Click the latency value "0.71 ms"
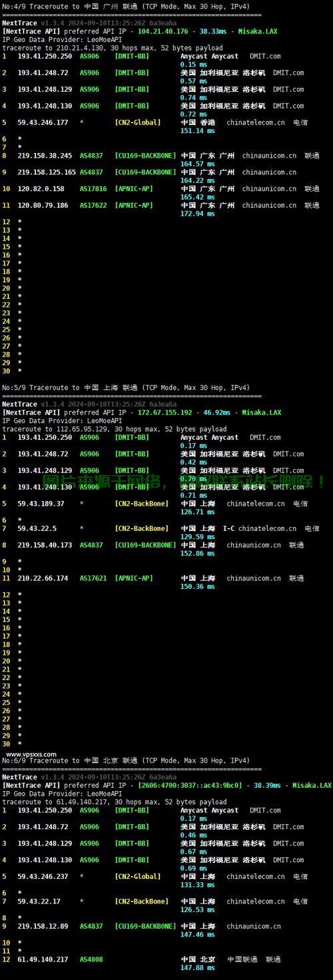 coord(194,496)
